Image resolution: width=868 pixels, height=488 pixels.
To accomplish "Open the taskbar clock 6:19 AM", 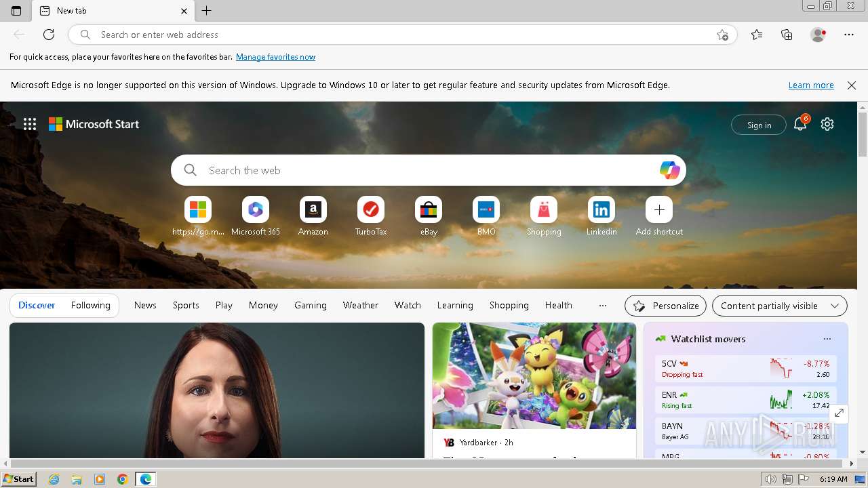I will 833,479.
